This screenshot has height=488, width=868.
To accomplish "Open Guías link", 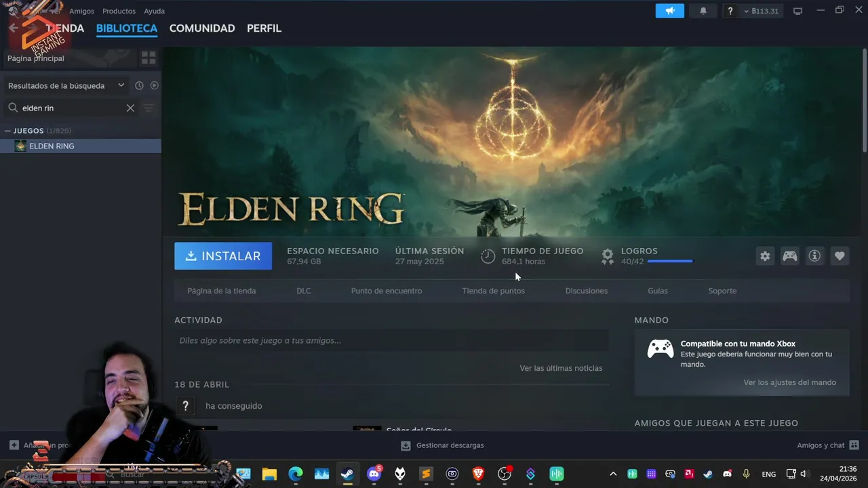I will [x=658, y=291].
